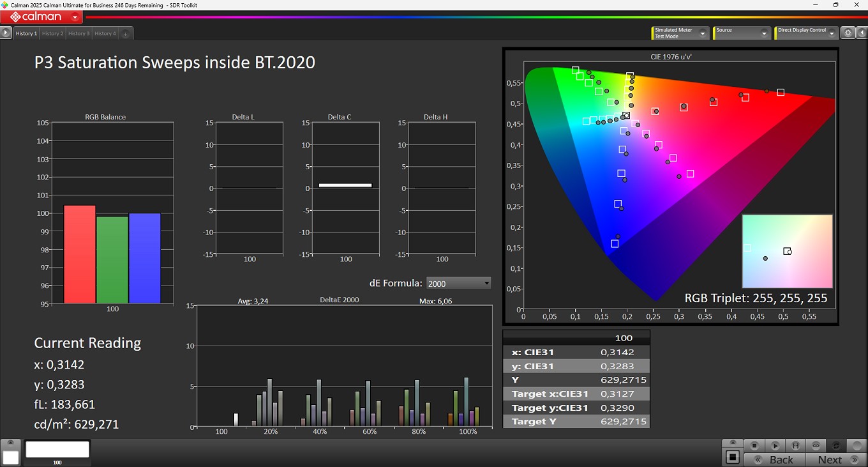Click the Current Reading heading
This screenshot has height=467, width=868.
(87, 343)
